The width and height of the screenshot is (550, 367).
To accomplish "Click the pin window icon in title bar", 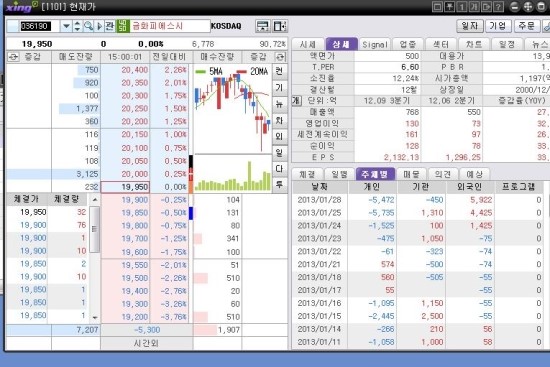I will [450, 7].
